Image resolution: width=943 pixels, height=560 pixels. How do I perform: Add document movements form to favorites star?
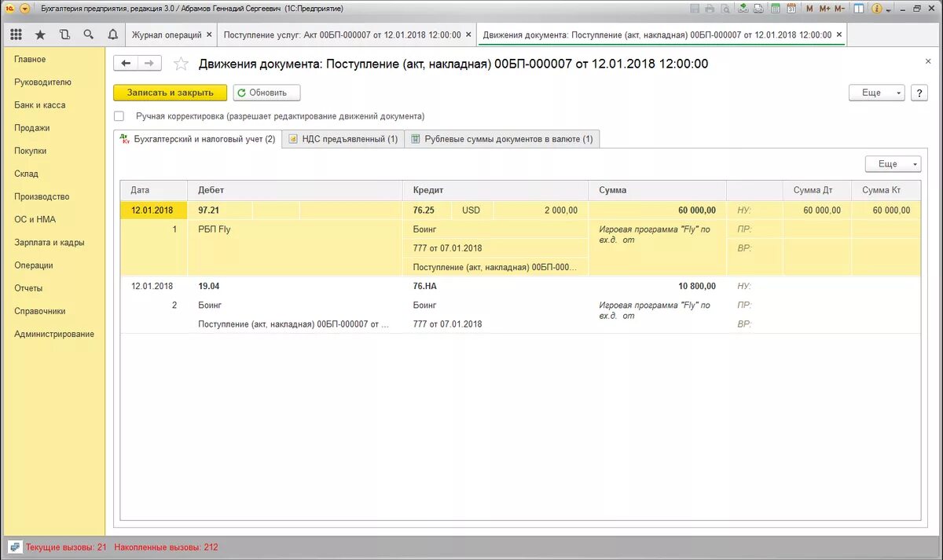(x=181, y=64)
